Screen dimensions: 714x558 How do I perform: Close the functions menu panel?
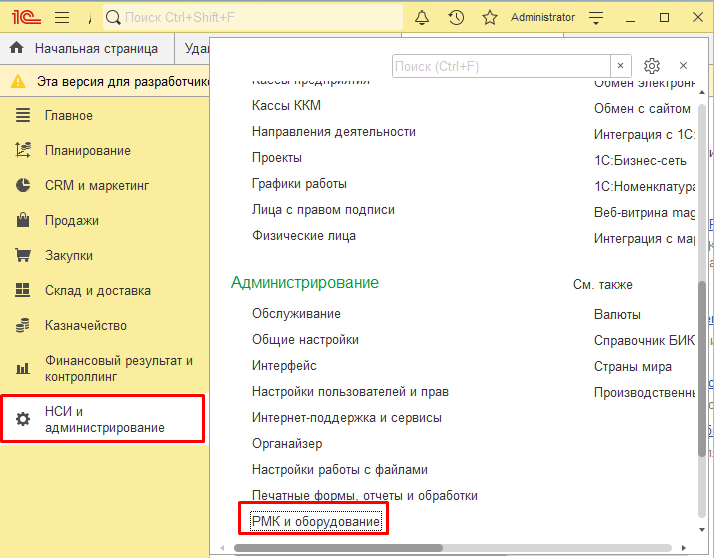click(x=683, y=66)
